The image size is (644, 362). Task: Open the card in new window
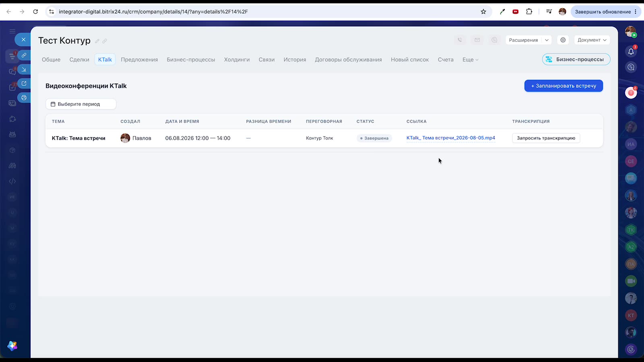coord(24,83)
